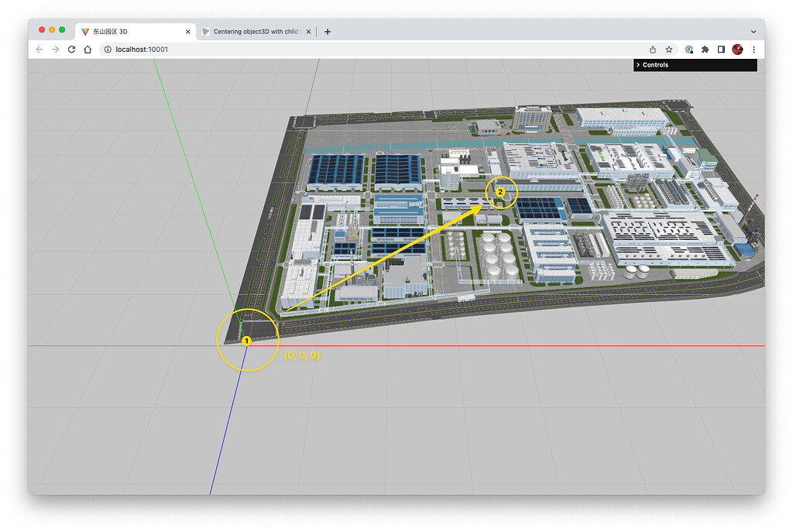This screenshot has width=793, height=532.
Task: Click the extensions puzzle-piece icon
Action: click(705, 49)
